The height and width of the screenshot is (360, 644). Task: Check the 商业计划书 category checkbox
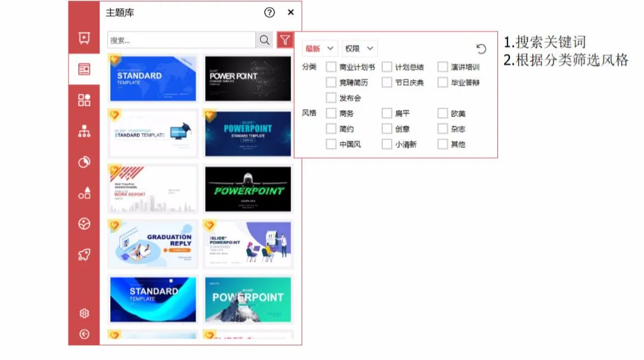(331, 67)
